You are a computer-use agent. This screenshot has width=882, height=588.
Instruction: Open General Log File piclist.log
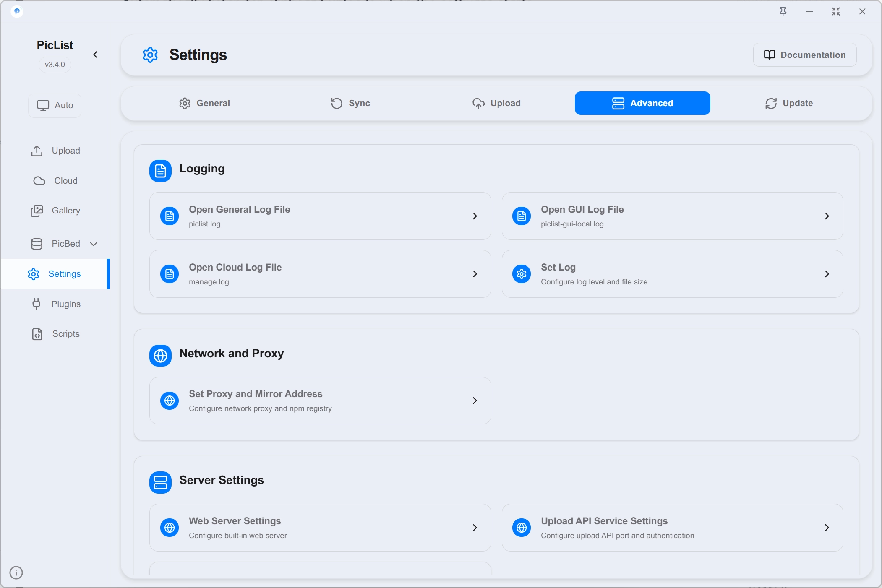click(x=320, y=216)
